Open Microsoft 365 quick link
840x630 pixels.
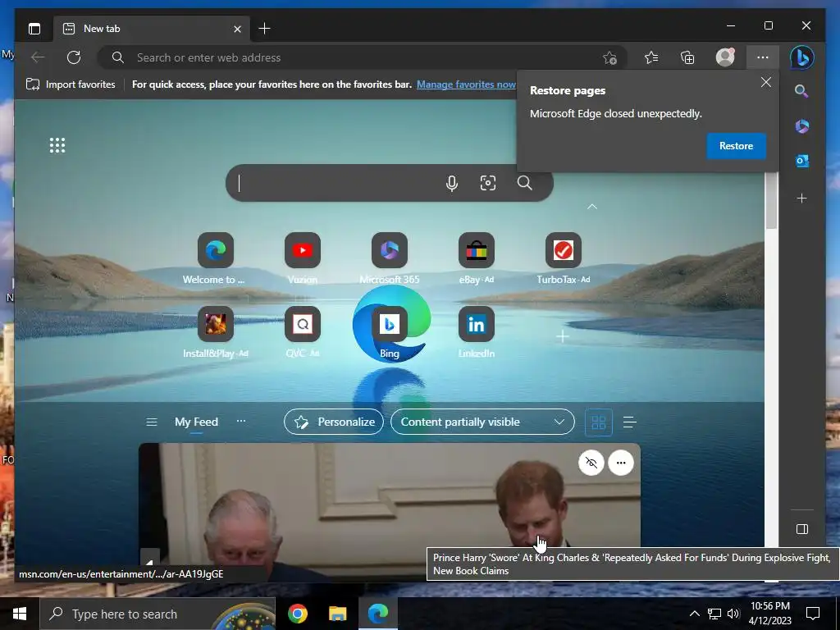click(390, 258)
